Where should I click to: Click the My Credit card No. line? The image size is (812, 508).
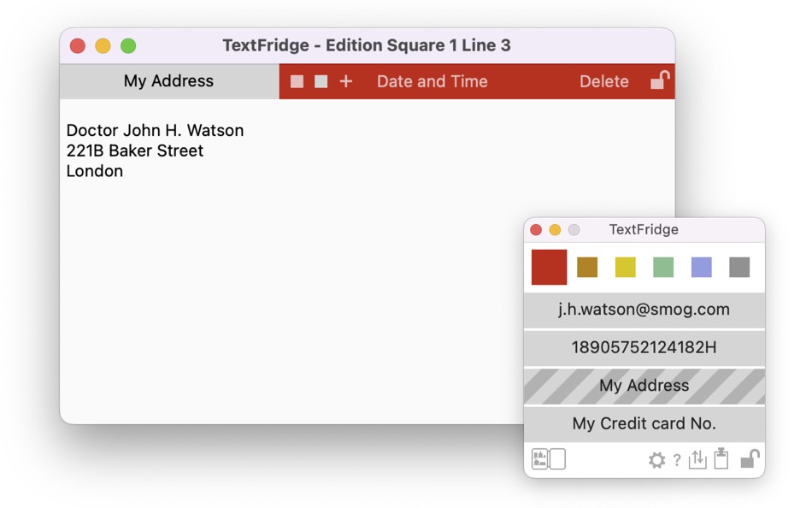(644, 424)
